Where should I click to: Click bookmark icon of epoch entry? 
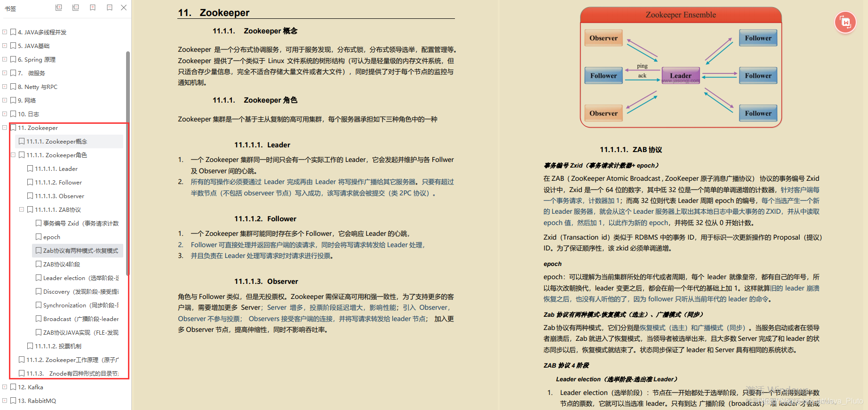(39, 237)
